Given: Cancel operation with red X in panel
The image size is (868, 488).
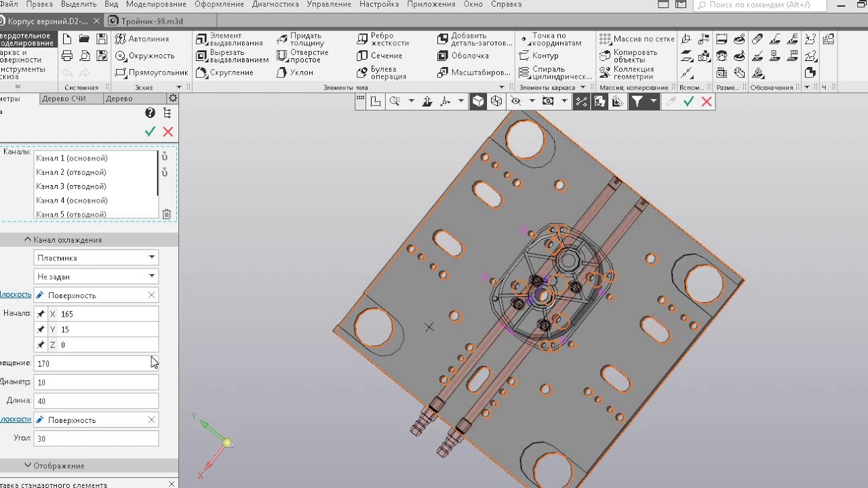Looking at the screenshot, I should (x=168, y=131).
